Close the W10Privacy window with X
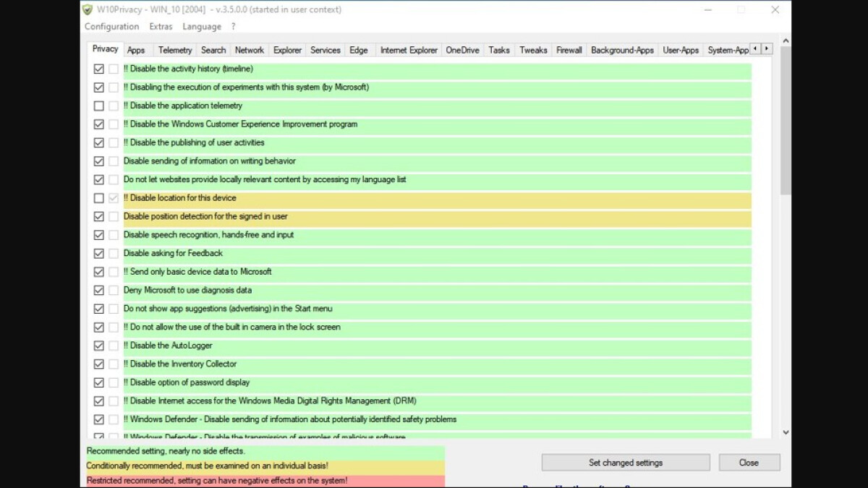Screen dimensions: 868x488 tap(775, 10)
